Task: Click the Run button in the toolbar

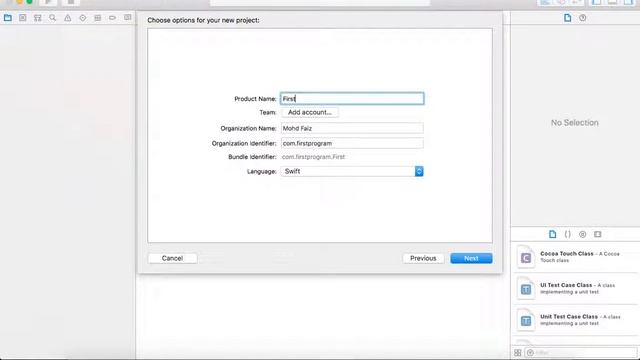Action: pyautogui.click(x=48, y=2)
